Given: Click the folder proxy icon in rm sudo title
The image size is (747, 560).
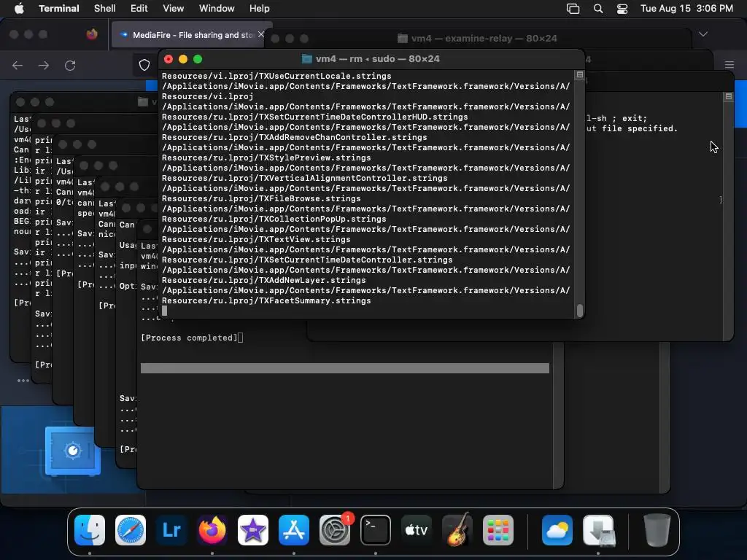Looking at the screenshot, I should tap(307, 59).
